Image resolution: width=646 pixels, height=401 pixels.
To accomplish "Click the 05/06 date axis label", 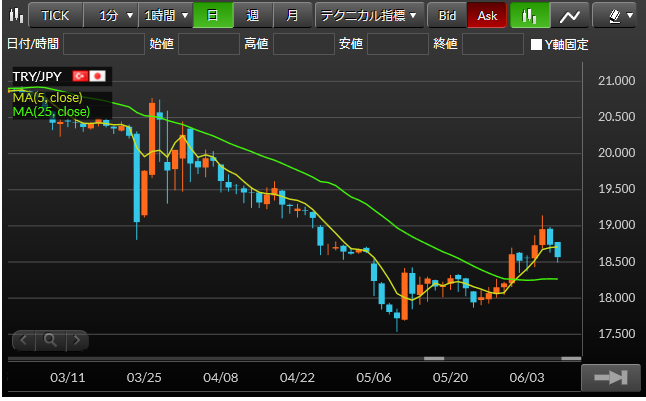I will pyautogui.click(x=374, y=378).
